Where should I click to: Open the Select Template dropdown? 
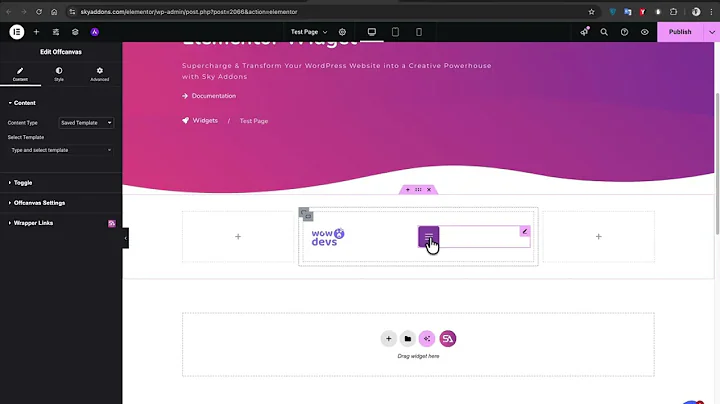[61, 150]
